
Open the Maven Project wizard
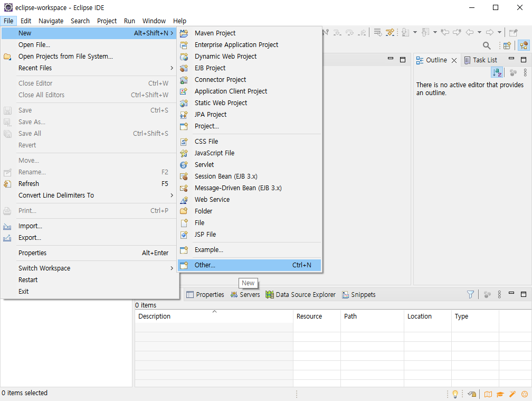click(249, 33)
